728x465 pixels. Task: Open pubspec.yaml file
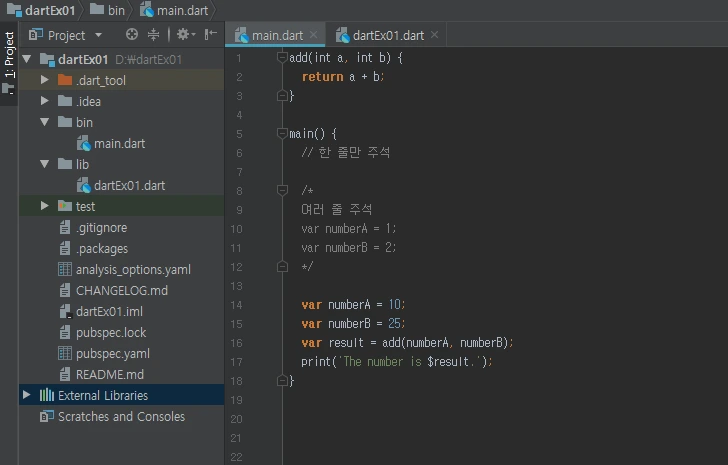pyautogui.click(x=121, y=353)
